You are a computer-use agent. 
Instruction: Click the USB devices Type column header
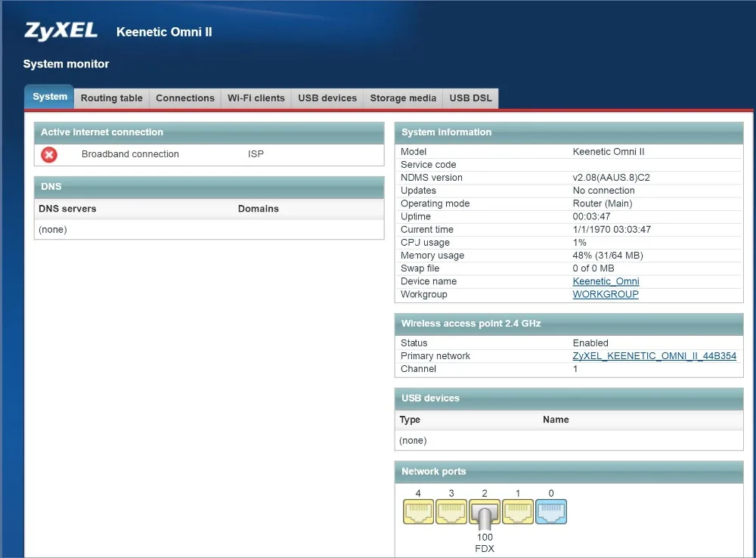pos(410,420)
